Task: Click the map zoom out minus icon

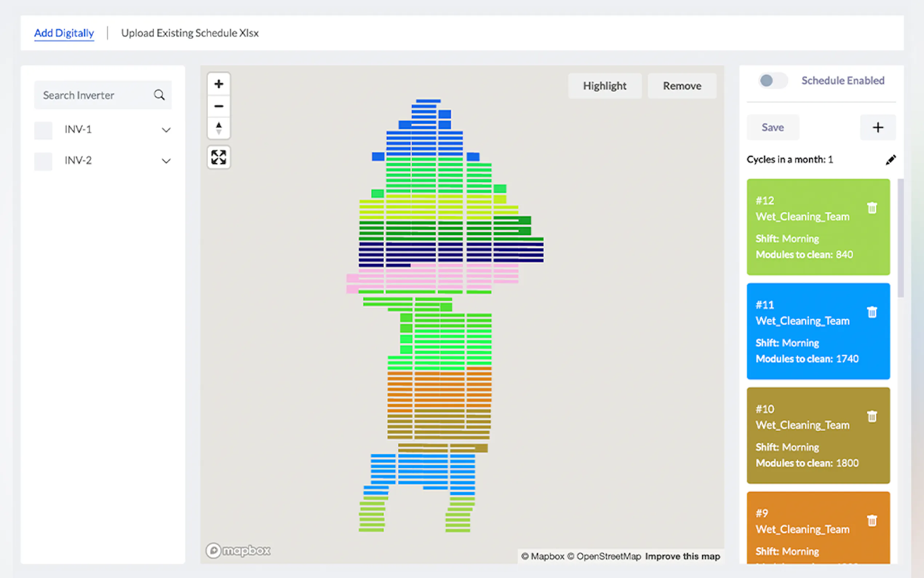Action: click(x=219, y=106)
